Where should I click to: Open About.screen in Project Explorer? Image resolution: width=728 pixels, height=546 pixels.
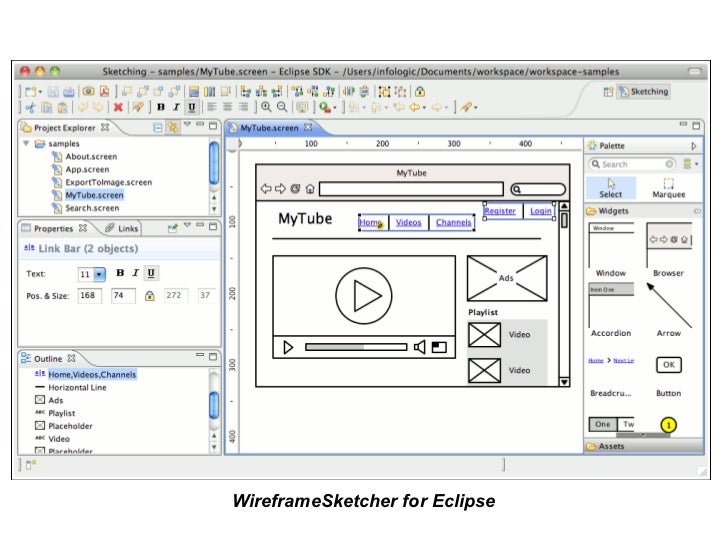click(91, 156)
